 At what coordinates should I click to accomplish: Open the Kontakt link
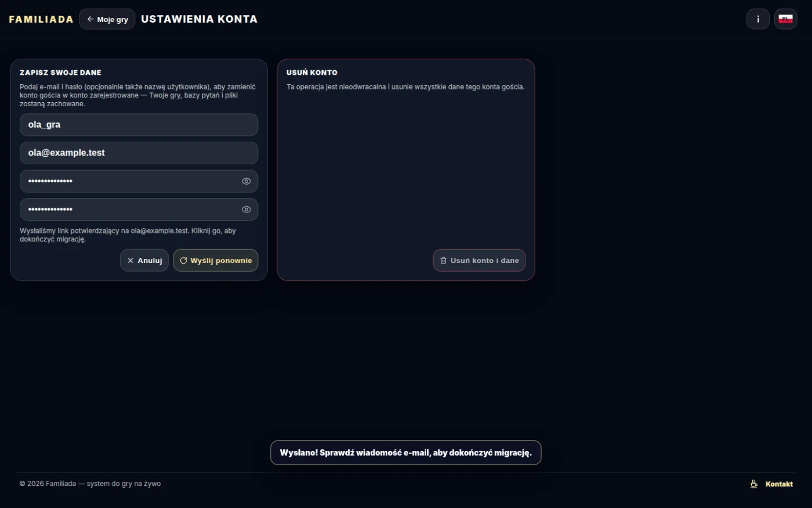[779, 484]
